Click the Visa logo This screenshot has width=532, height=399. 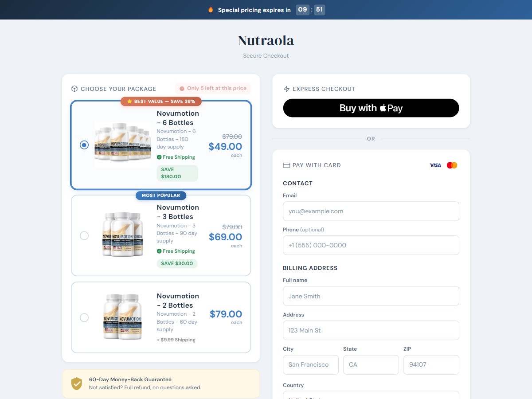[435, 165]
